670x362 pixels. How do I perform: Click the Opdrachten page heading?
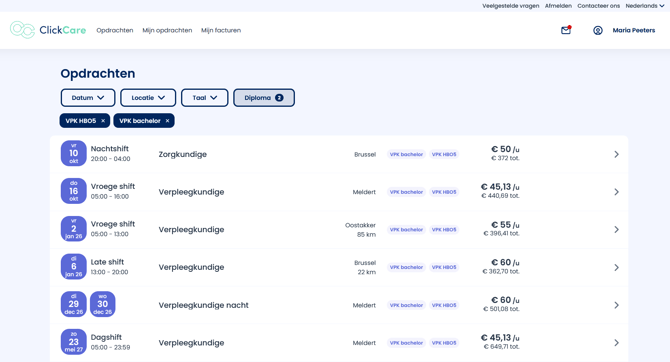(x=98, y=74)
